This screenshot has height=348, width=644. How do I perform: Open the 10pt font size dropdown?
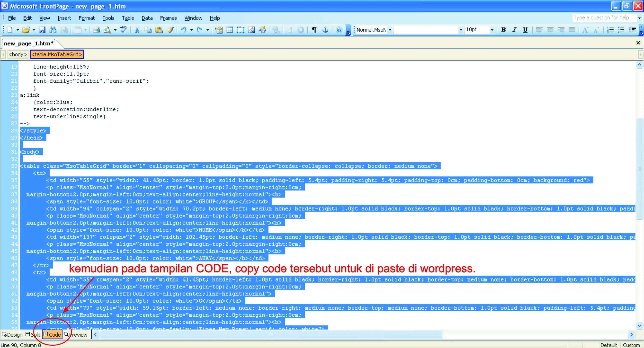point(492,30)
